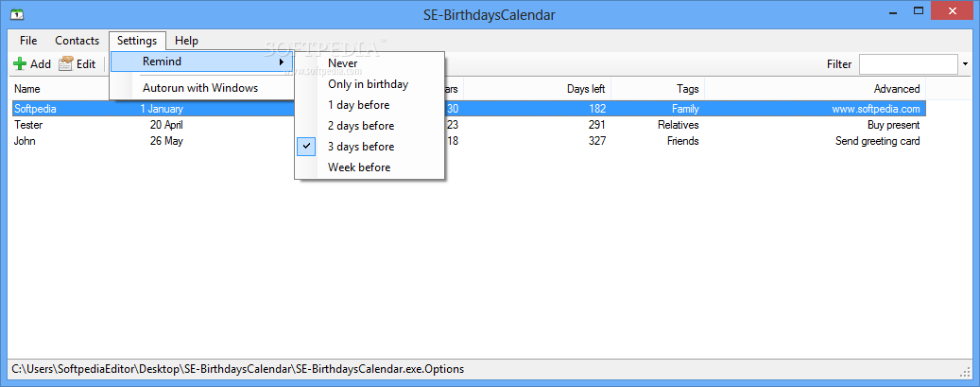
Task: Click the window resize grip
Action: [x=965, y=372]
